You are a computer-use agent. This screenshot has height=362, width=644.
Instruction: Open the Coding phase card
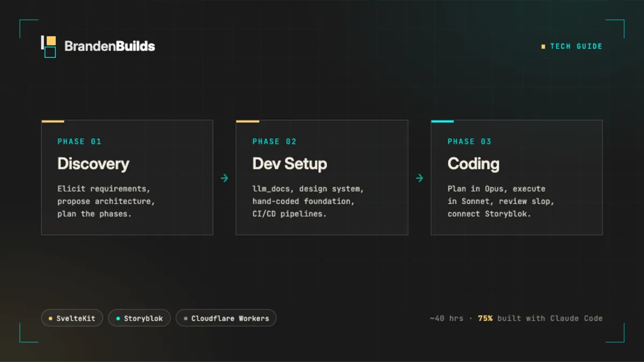517,178
